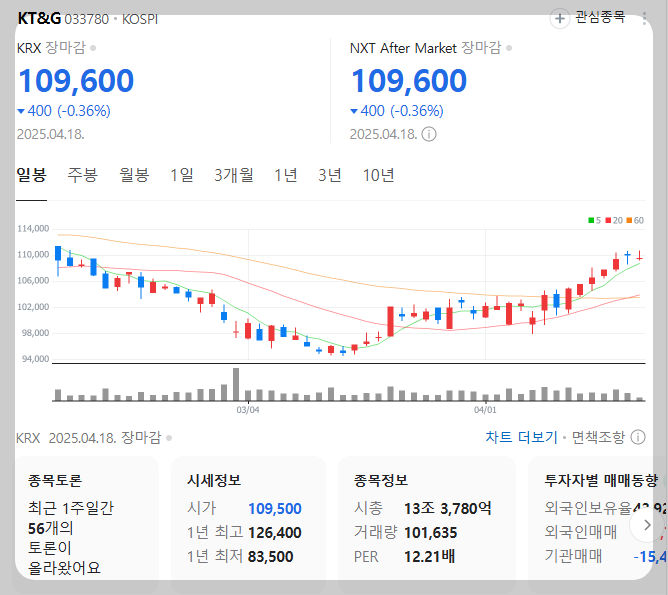Click the 56개의 discussion count text
668x595 pixels.
tap(50, 528)
